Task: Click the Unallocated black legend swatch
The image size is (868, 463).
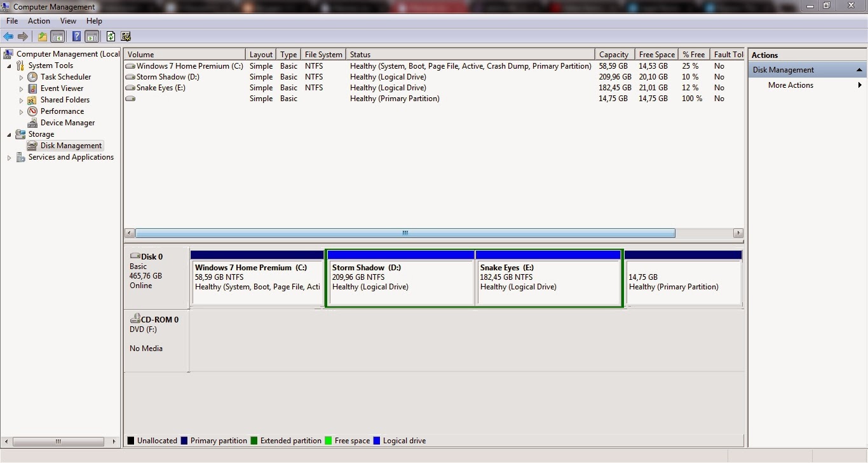Action: click(131, 441)
